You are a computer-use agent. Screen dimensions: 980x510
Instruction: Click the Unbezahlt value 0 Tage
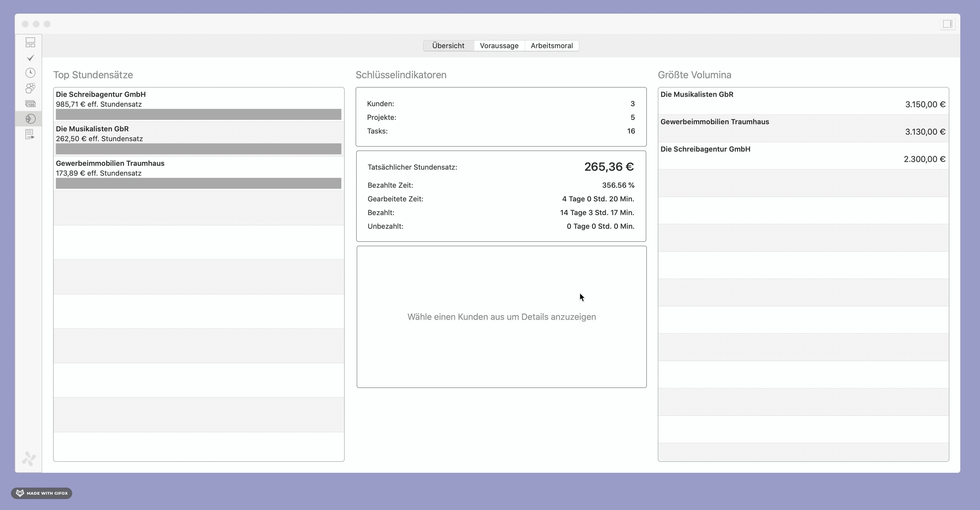point(600,226)
